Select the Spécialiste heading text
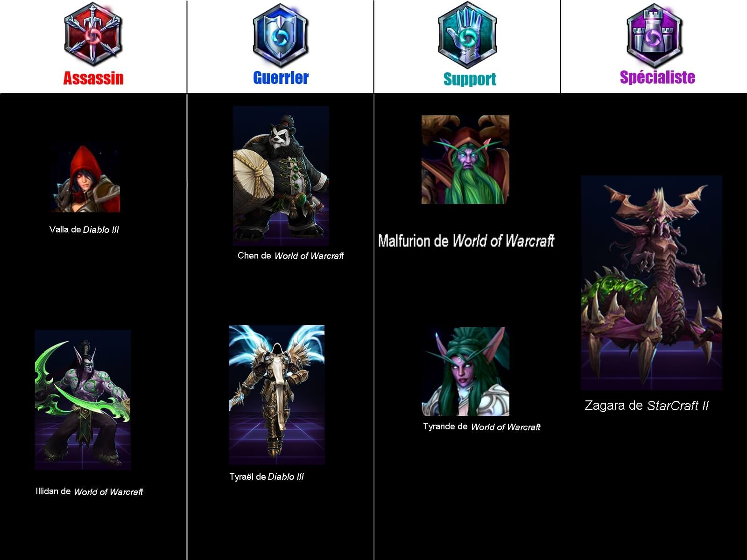 tap(657, 77)
